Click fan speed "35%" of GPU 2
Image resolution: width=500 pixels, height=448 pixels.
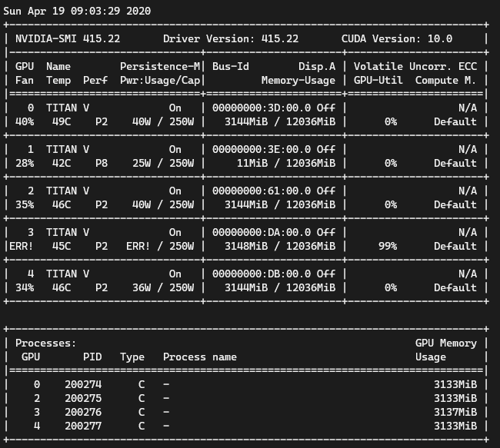(x=25, y=204)
